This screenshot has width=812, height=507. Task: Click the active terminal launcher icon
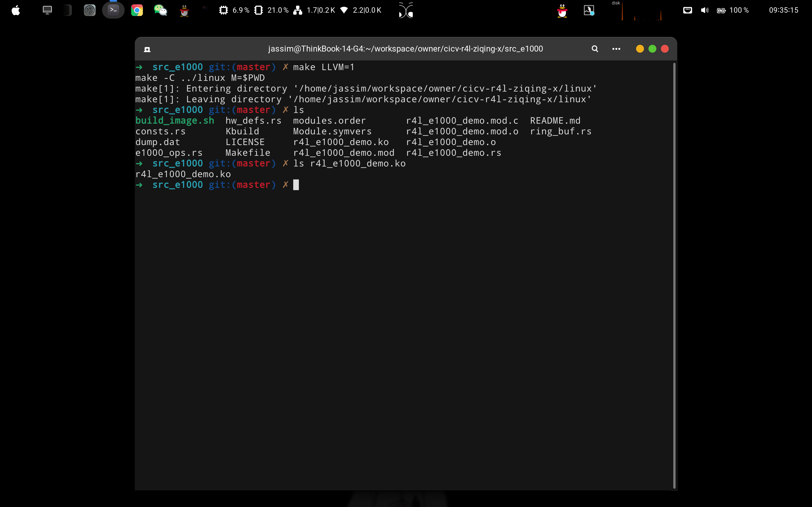pyautogui.click(x=113, y=10)
